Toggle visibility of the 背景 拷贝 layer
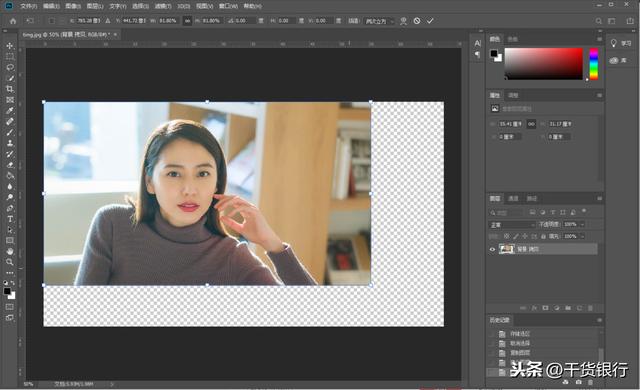Screen dimensions: 640x390 492,249
